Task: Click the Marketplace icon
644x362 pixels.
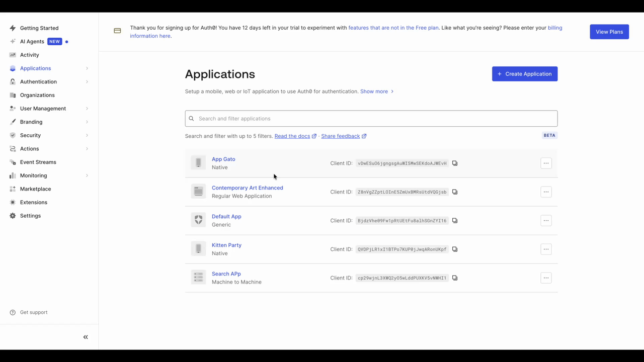Action: pyautogui.click(x=13, y=189)
